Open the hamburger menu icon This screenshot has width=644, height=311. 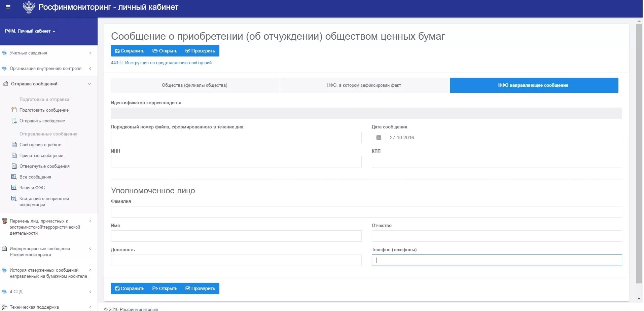coord(8,7)
